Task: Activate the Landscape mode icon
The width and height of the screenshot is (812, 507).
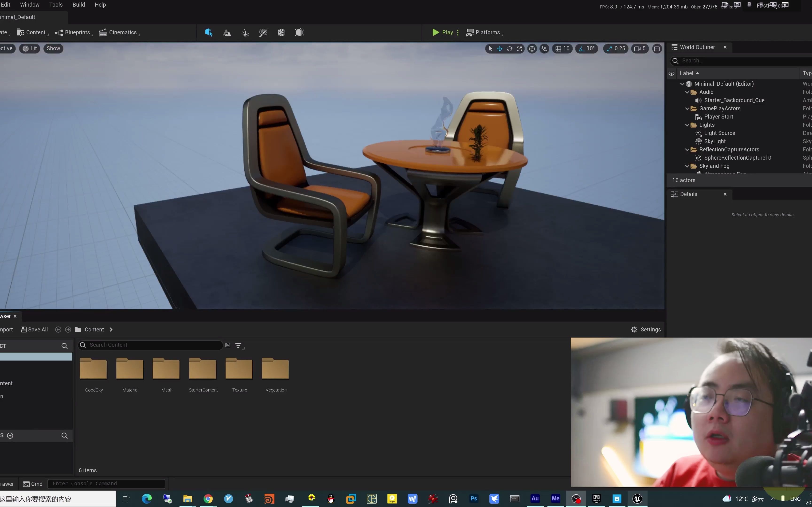Action: point(227,33)
